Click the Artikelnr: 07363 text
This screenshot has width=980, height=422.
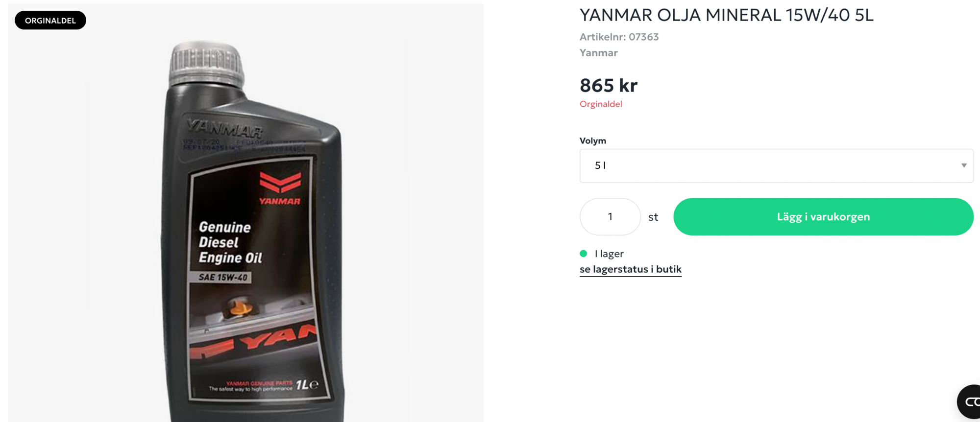(619, 37)
